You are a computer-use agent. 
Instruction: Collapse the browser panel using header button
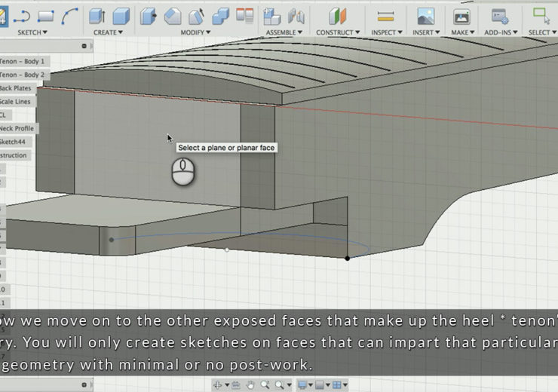84,47
